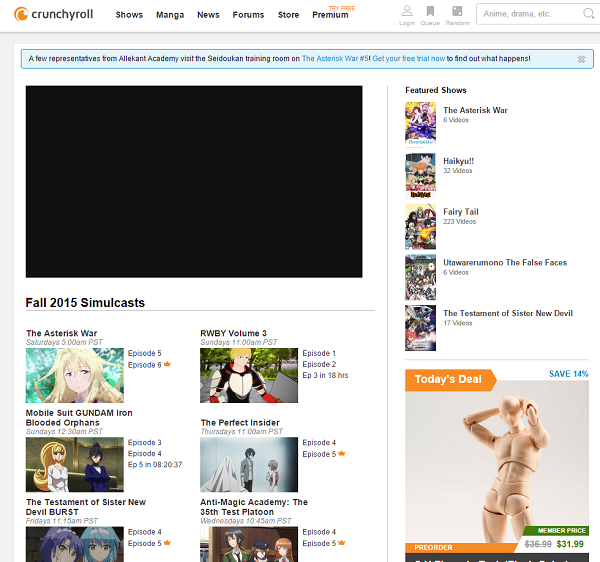Click 'Utawarerumono The False Faces' title
600x562 pixels.
pos(505,262)
